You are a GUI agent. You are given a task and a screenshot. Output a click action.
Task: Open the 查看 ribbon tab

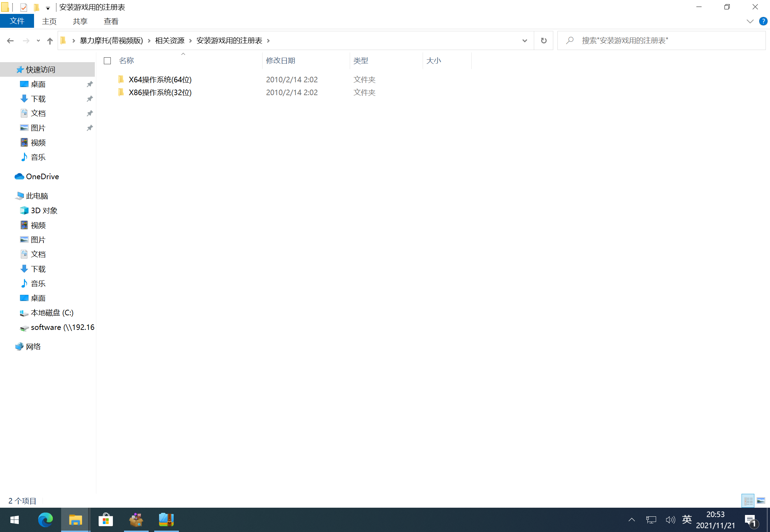click(111, 21)
